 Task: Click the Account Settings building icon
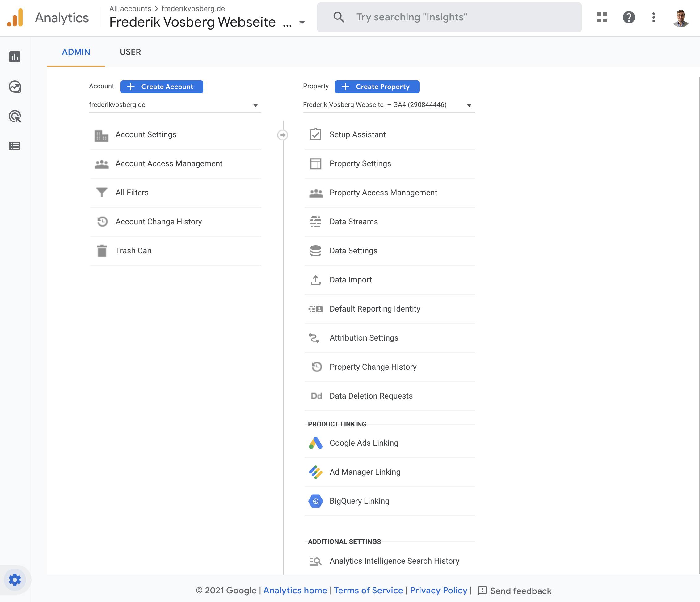pos(101,136)
